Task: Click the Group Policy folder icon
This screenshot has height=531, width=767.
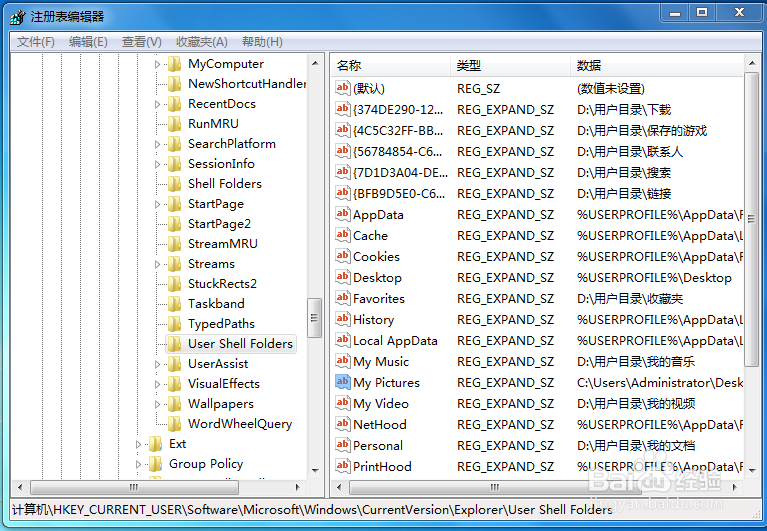Action: coord(156,464)
